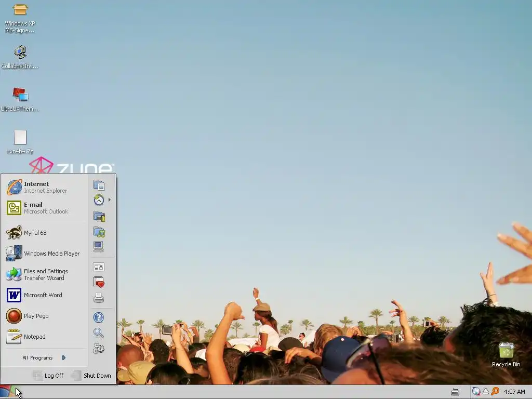Viewport: 532px width, 399px height.
Task: Launch Windows Media Player
Action: pos(44,254)
